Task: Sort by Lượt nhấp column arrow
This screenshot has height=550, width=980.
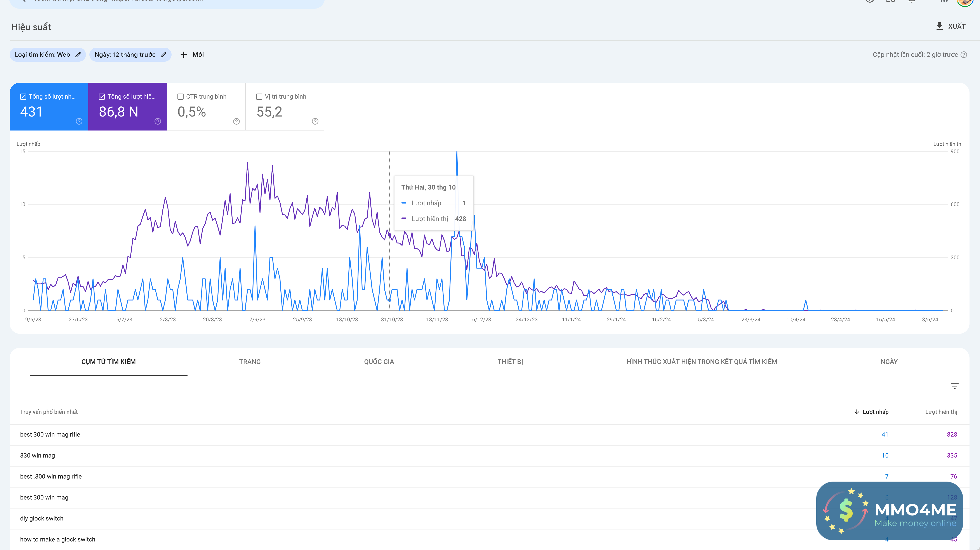Action: pos(857,412)
